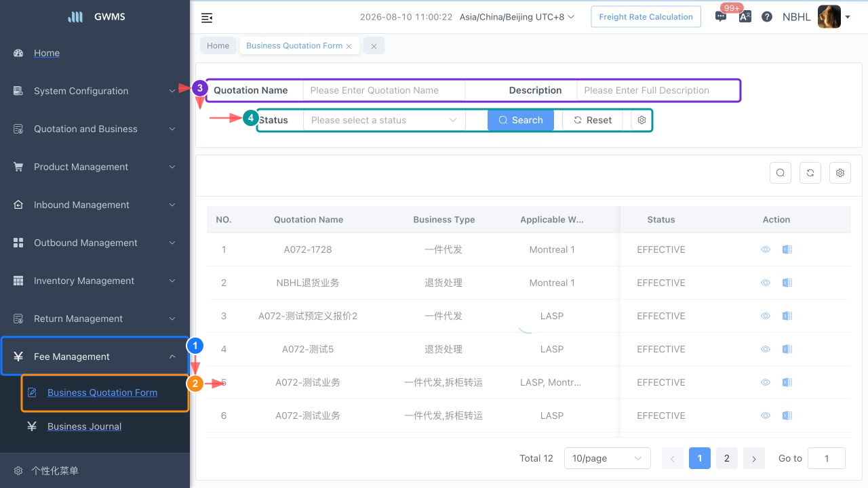Screen dimensions: 868x488
Task: Click the Business Type column header
Action: pos(444,220)
